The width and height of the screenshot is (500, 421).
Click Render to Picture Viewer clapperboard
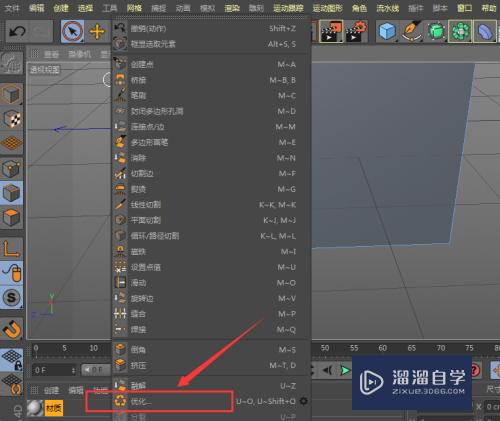[x=331, y=32]
